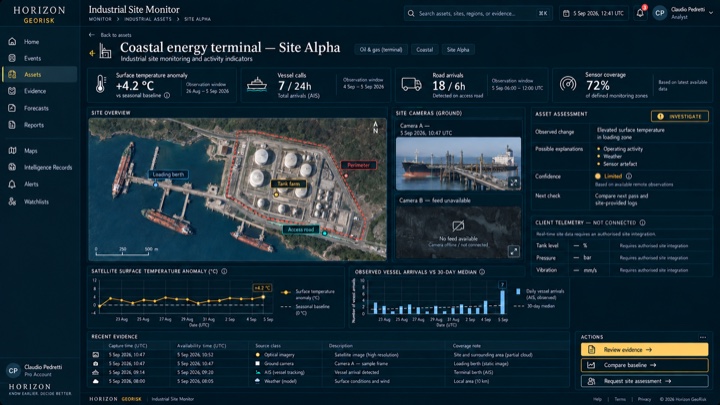
Task: Click the info icon next to Limited confidence
Action: 629,176
